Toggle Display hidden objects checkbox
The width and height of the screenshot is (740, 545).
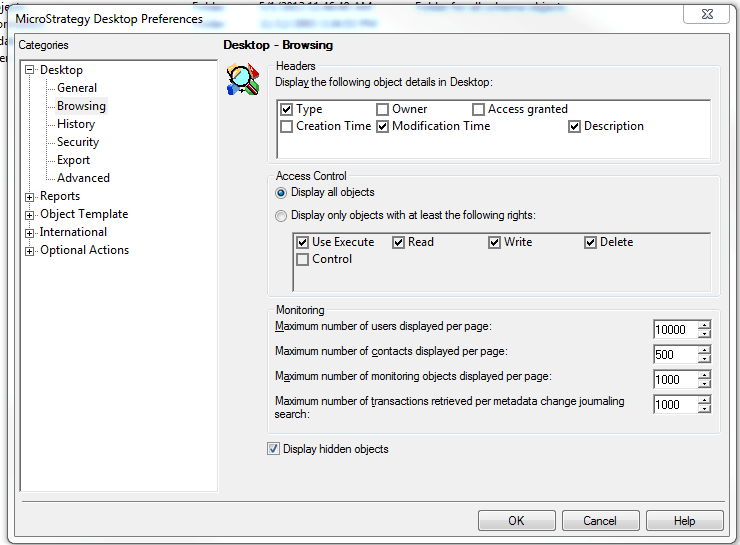[273, 449]
